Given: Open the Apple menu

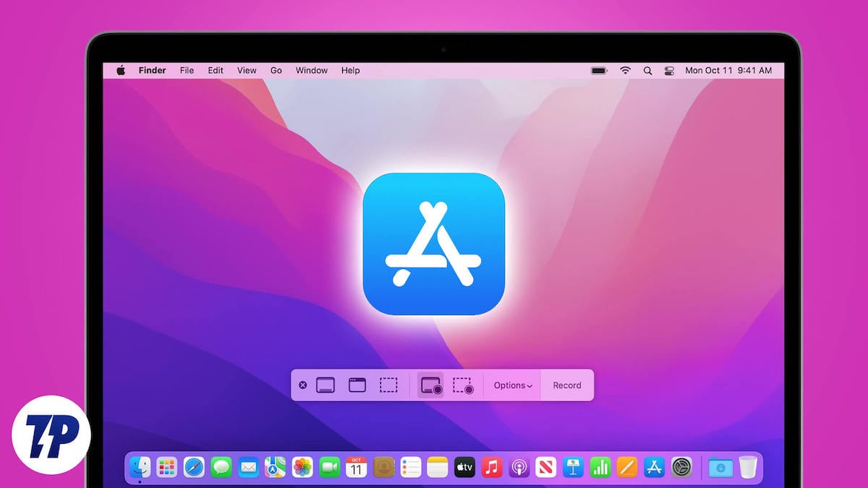Looking at the screenshot, I should pos(121,70).
